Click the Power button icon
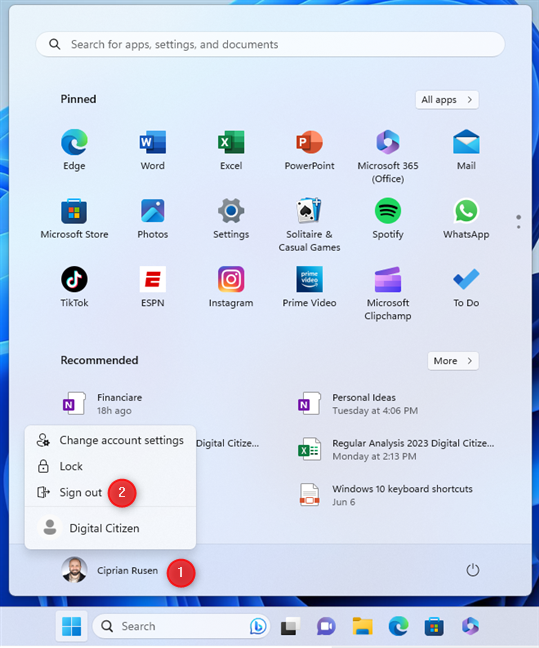539x648 pixels. 472,570
